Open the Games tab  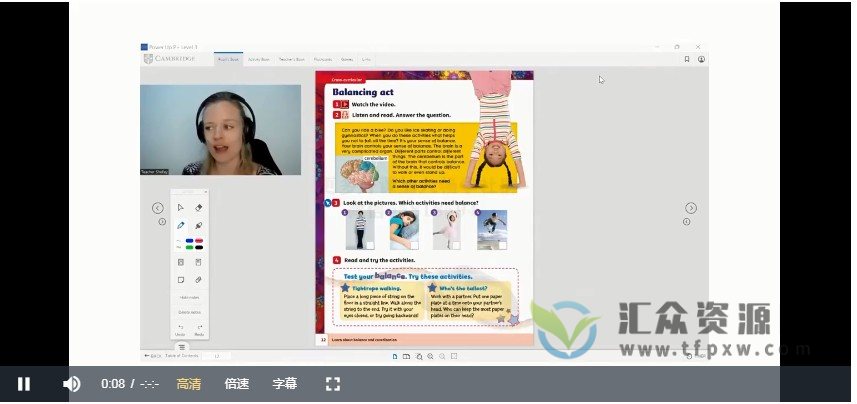(347, 59)
